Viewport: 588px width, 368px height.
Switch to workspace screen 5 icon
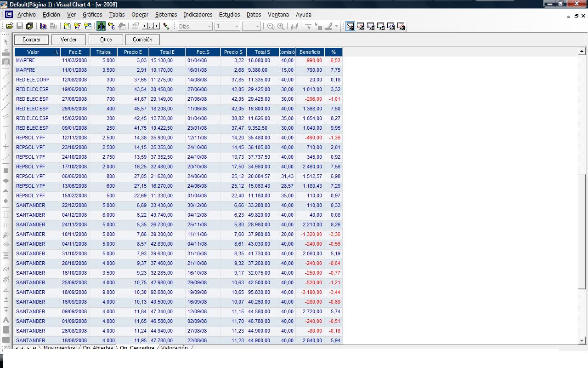(x=391, y=26)
